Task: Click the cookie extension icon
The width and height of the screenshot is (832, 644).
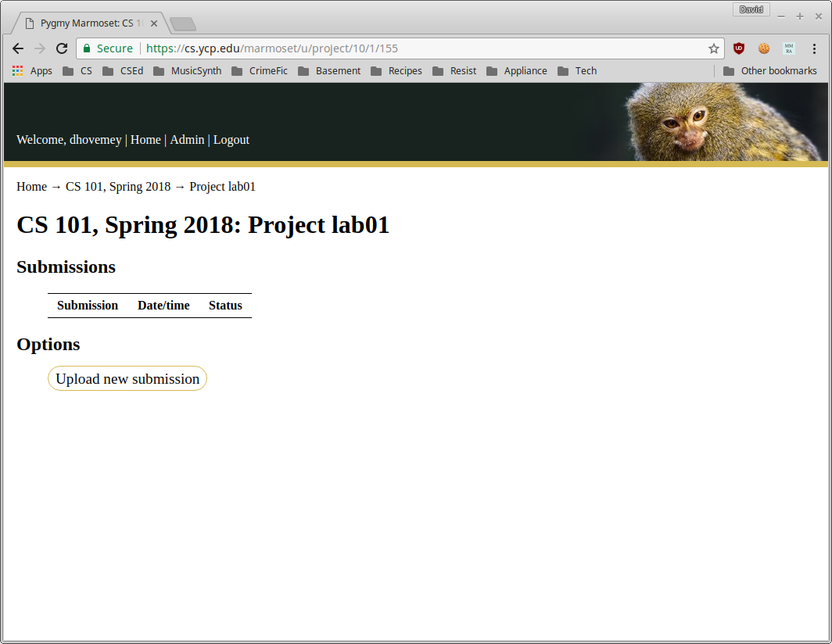Action: [x=764, y=48]
